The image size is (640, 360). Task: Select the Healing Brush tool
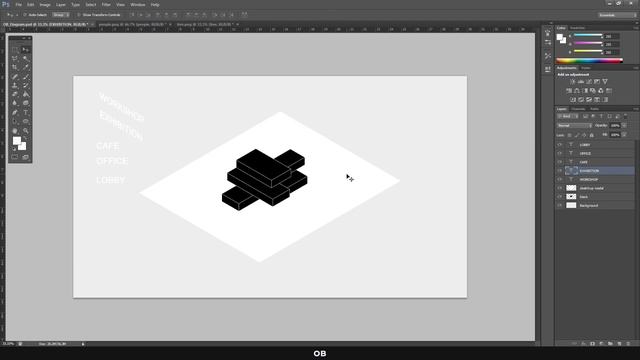(15, 76)
